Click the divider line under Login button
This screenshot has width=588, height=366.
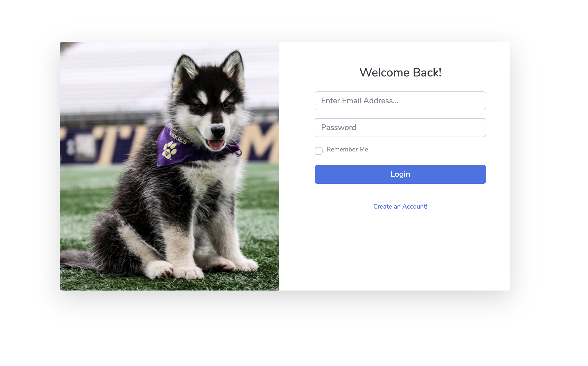tap(400, 192)
